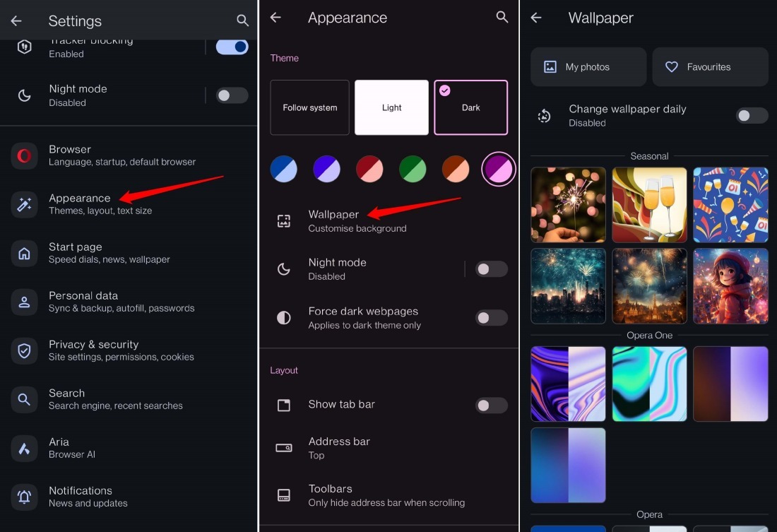Open Browser settings entry
Screen dimensions: 777x532
coord(129,155)
